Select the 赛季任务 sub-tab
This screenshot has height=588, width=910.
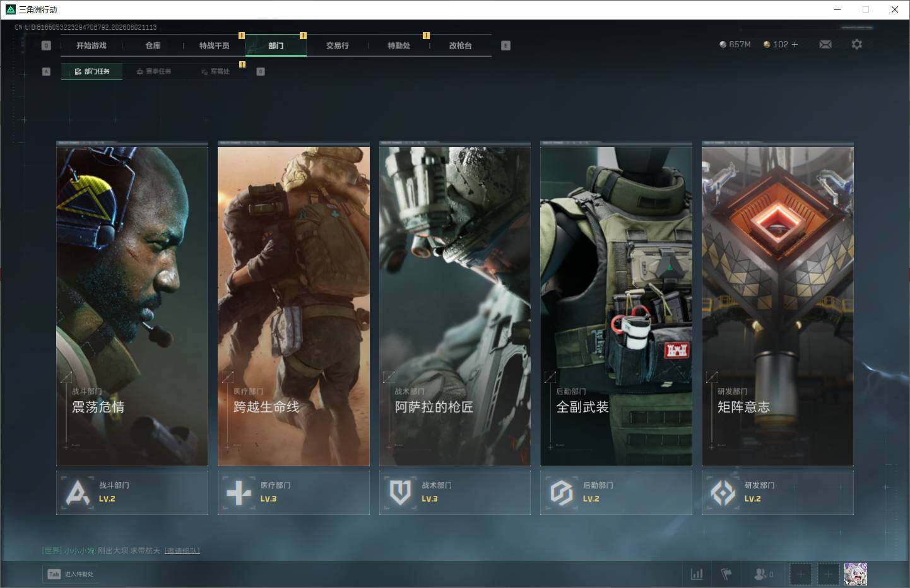[x=154, y=71]
